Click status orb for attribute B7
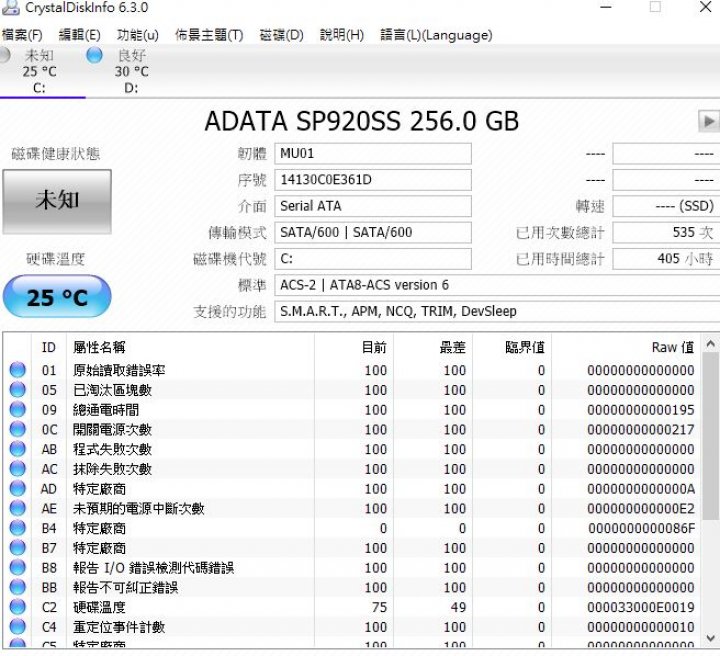 pyautogui.click(x=17, y=548)
